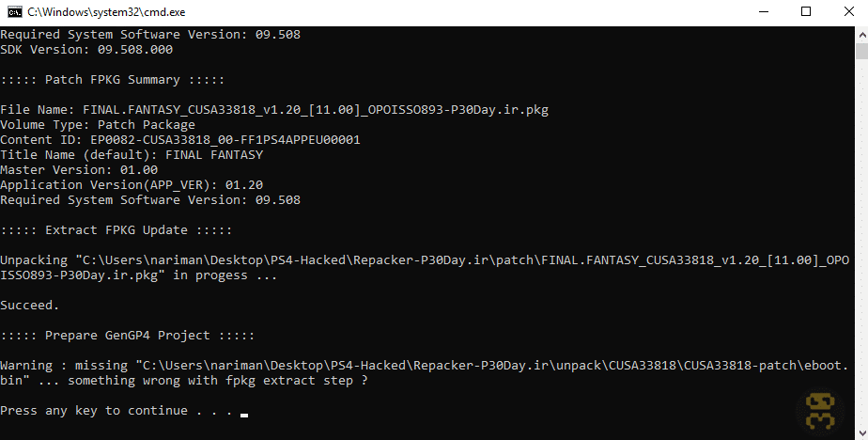868x440 pixels.
Task: Click the yellow robot watermark logo
Action: [x=820, y=412]
